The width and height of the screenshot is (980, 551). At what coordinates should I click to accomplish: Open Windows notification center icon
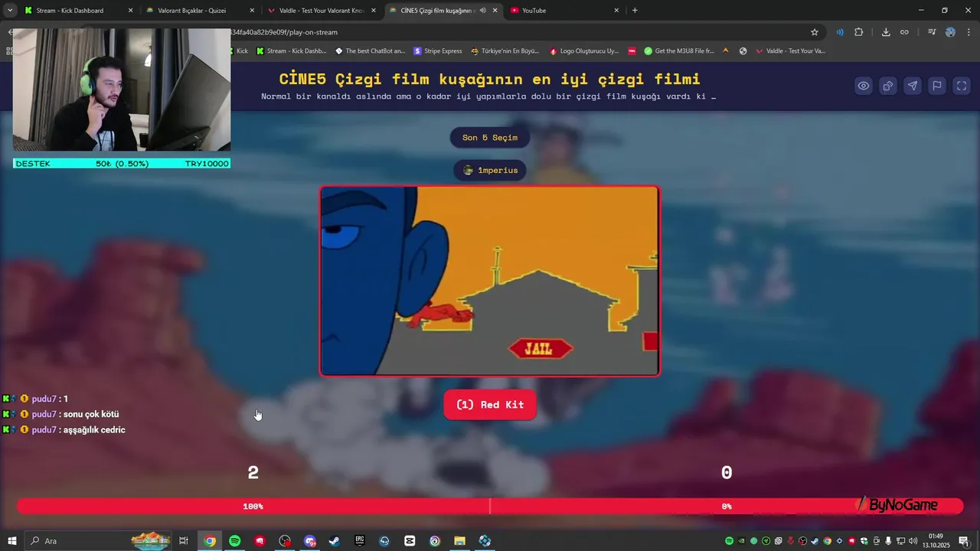[x=963, y=541]
